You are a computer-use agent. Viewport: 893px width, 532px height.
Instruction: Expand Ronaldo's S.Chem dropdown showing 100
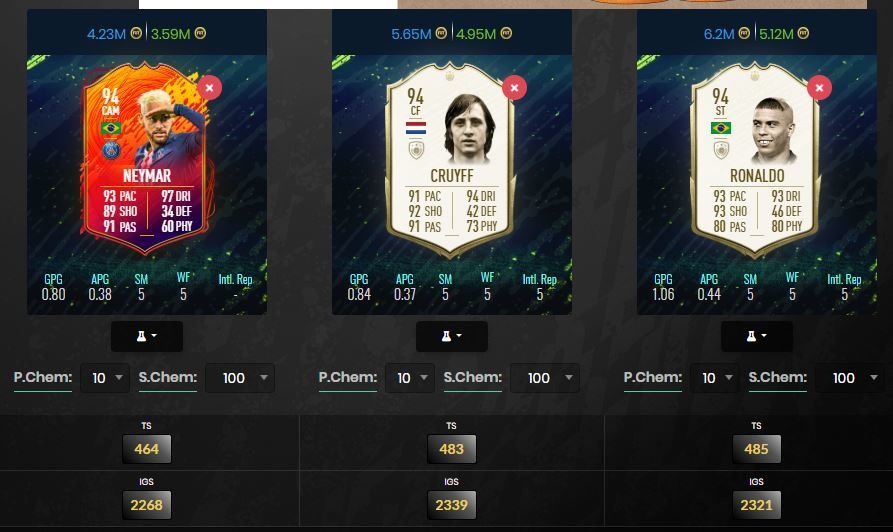point(849,378)
